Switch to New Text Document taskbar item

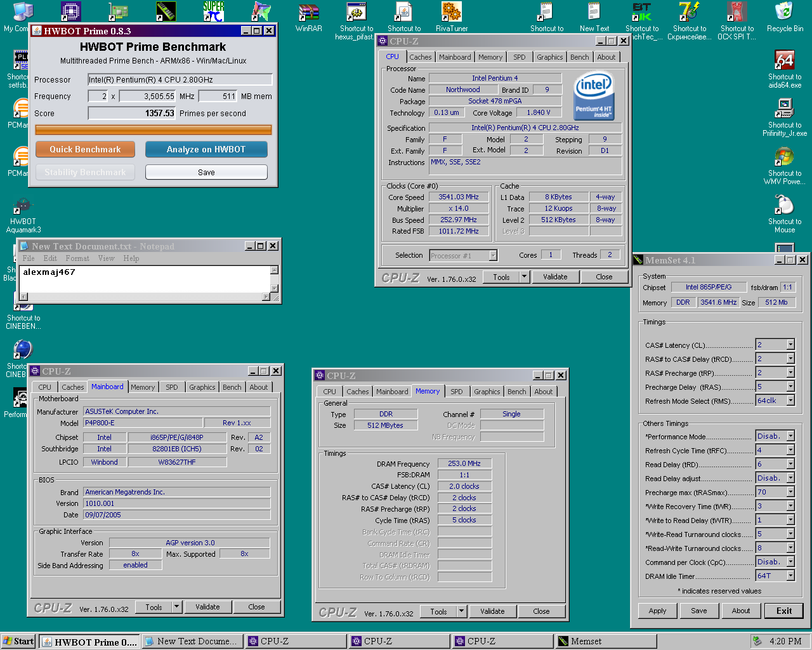point(192,642)
